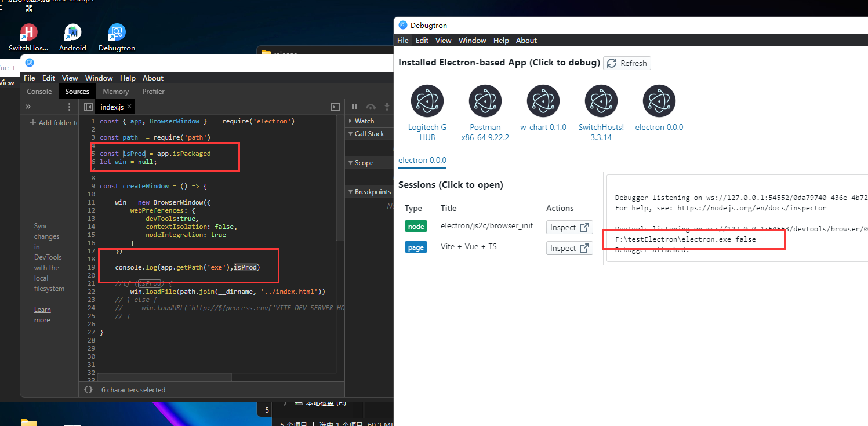This screenshot has height=426, width=868.
Task: Open Window menu in the DevTools window
Action: 99,78
